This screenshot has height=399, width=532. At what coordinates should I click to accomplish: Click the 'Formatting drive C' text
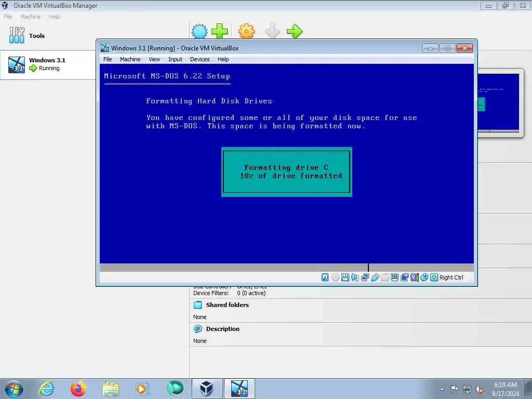pyautogui.click(x=286, y=167)
